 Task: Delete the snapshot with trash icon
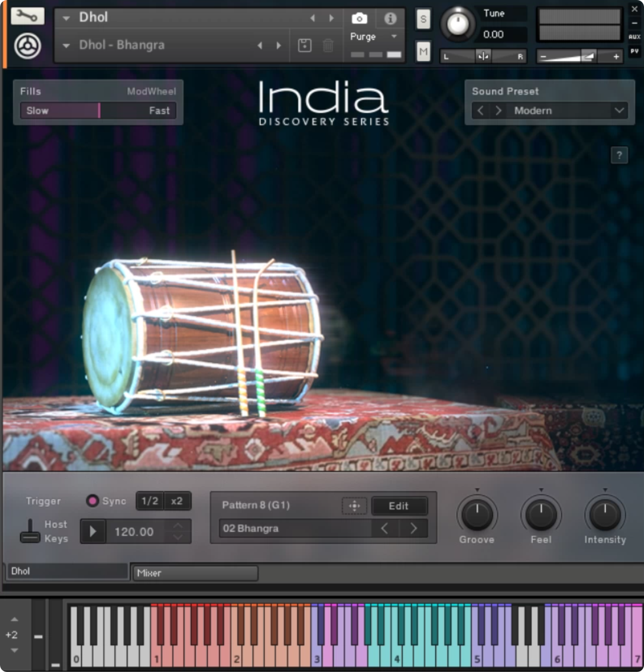[328, 45]
